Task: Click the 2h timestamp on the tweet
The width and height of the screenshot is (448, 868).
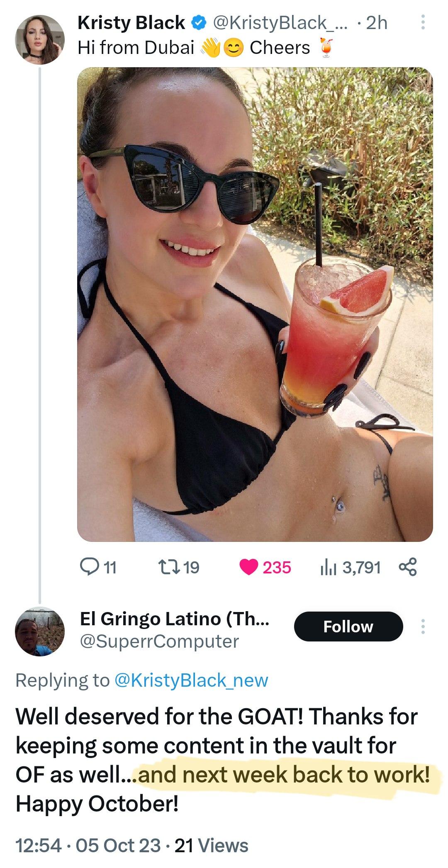Action: pyautogui.click(x=377, y=23)
